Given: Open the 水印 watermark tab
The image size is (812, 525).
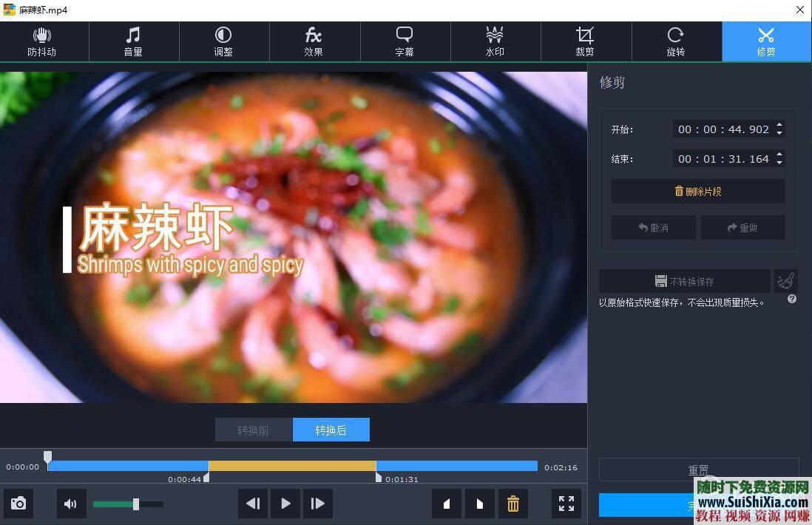Looking at the screenshot, I should click(x=495, y=41).
